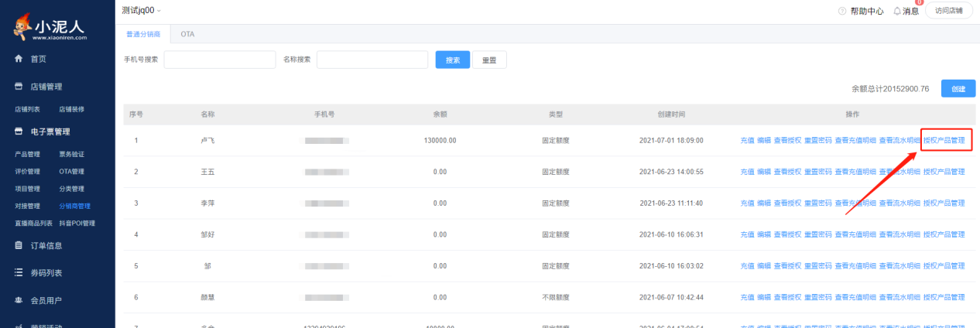Screen dimensions: 980x328
Task: Click the 帮助中心 question mark icon
Action: point(842,12)
